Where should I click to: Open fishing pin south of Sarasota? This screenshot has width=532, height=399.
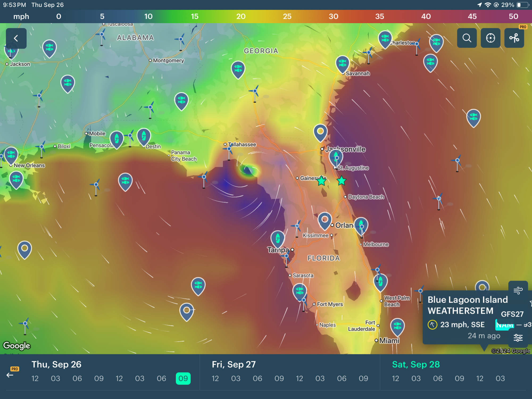pos(300,292)
